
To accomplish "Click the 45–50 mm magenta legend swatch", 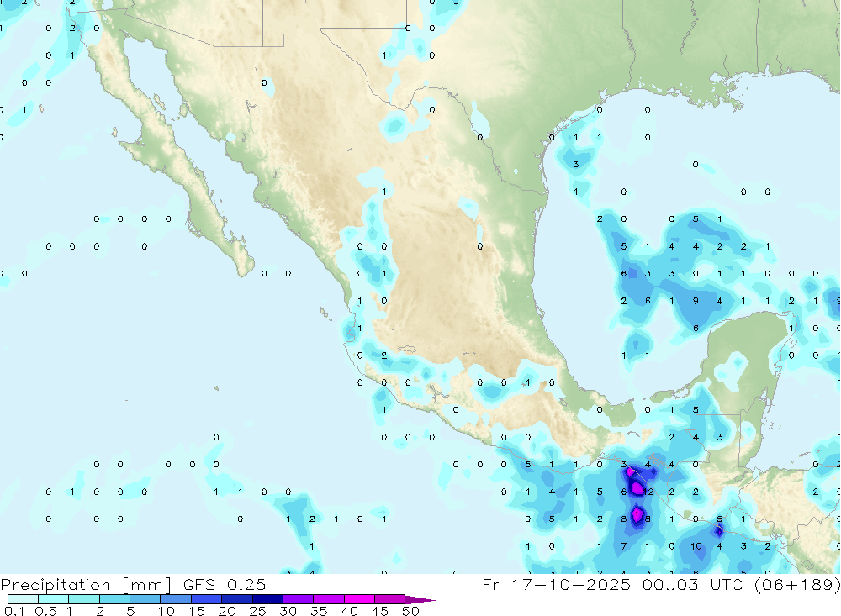I will 389,600.
